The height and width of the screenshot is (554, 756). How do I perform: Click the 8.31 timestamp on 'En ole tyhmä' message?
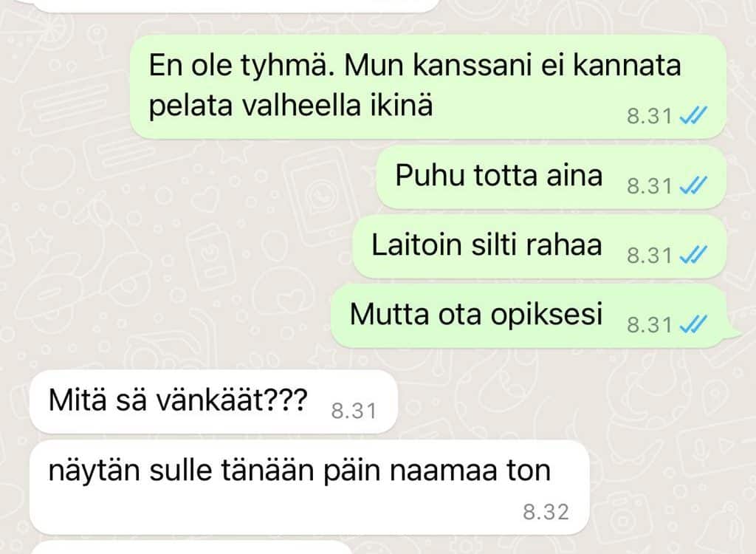pos(650,116)
